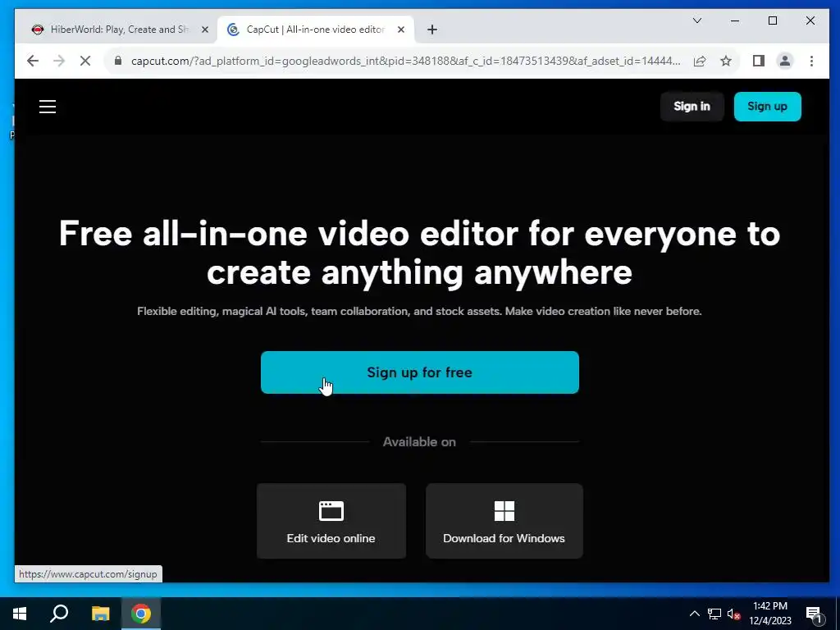Viewport: 840px width, 630px height.
Task: Open File Explorer from taskbar
Action: click(100, 614)
